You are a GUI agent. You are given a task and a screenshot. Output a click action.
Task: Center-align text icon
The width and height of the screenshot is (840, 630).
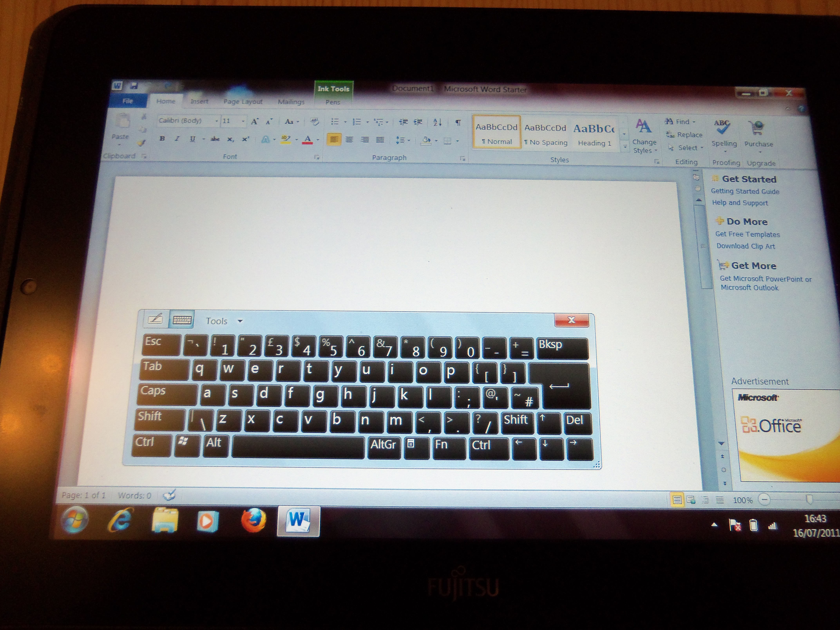(349, 140)
